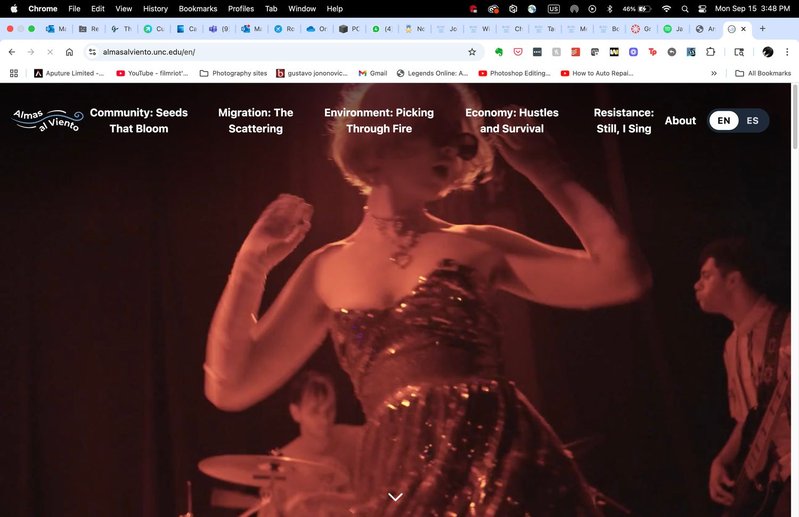Stop page loading with X icon

49,52
